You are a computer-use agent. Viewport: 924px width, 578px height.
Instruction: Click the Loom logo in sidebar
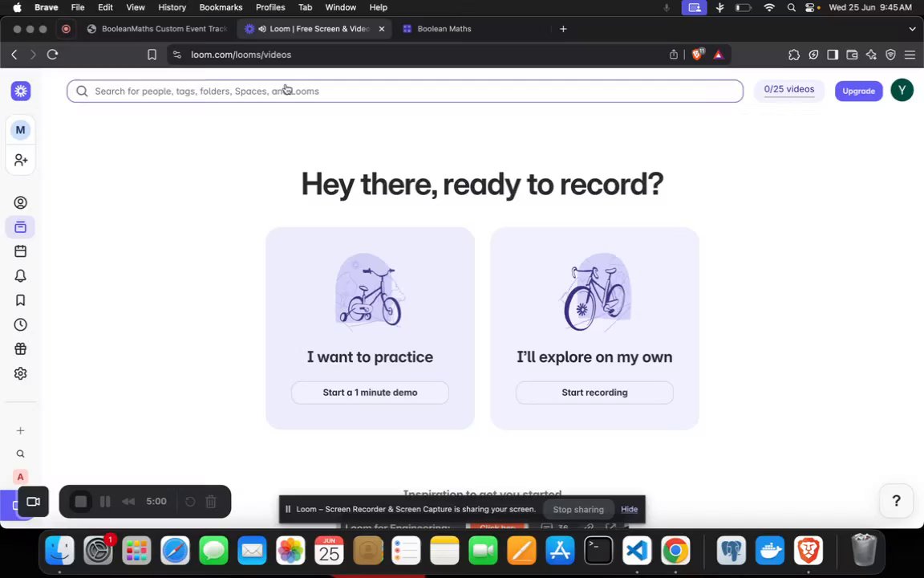pos(21,91)
